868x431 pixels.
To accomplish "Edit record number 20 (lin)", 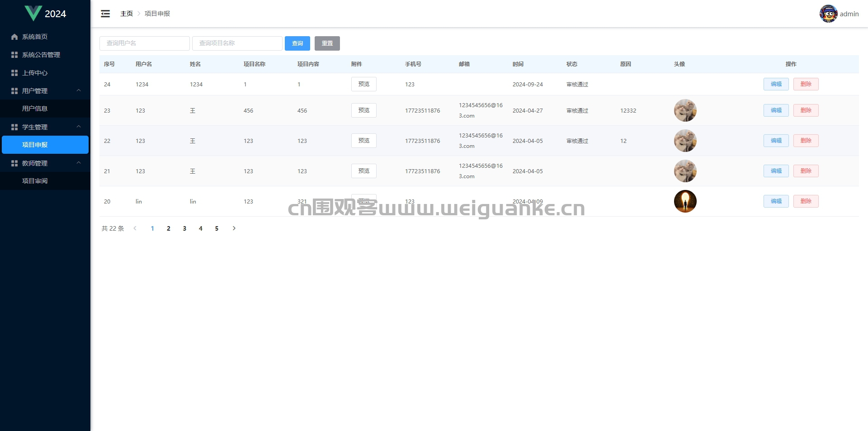I will pyautogui.click(x=776, y=201).
